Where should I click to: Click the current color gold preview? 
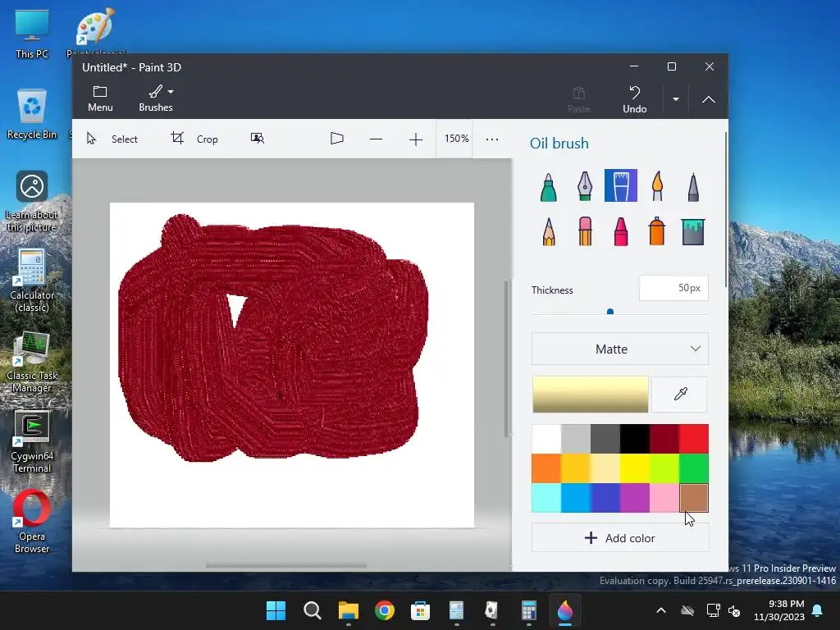pos(591,395)
